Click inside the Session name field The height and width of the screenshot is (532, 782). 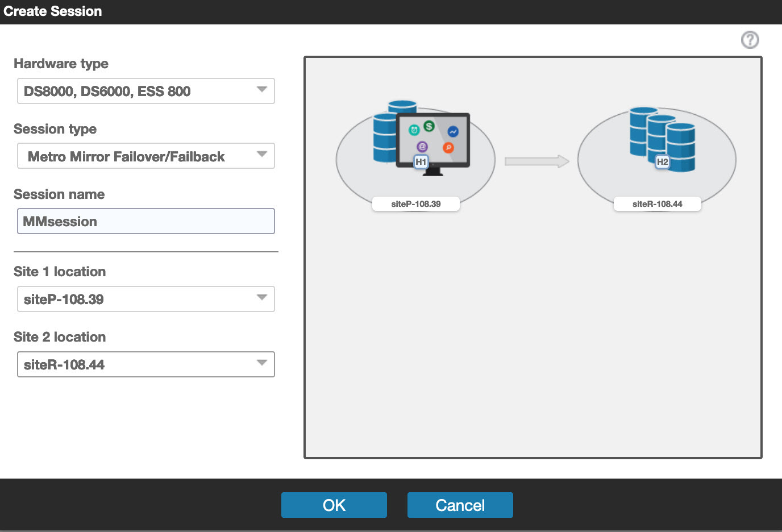click(145, 221)
